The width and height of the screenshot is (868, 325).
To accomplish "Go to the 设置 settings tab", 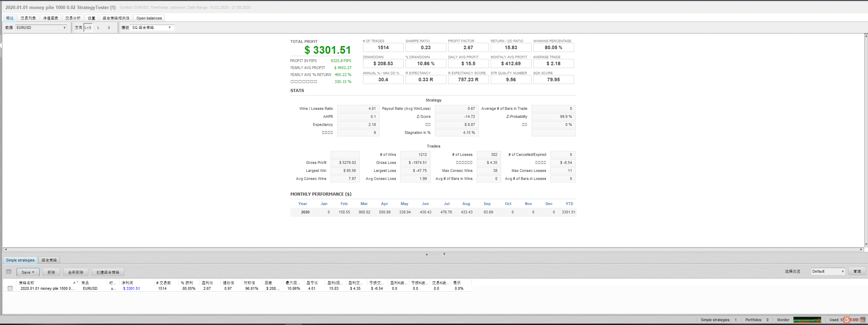I will point(91,18).
